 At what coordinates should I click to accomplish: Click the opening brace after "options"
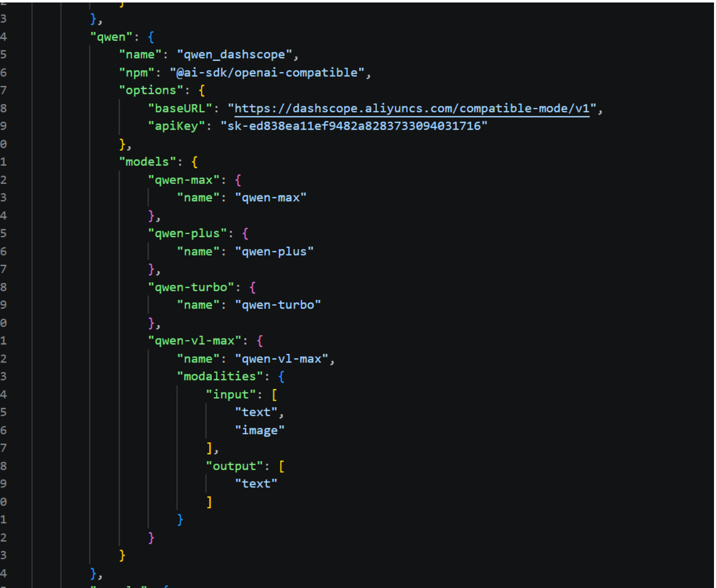click(x=201, y=90)
